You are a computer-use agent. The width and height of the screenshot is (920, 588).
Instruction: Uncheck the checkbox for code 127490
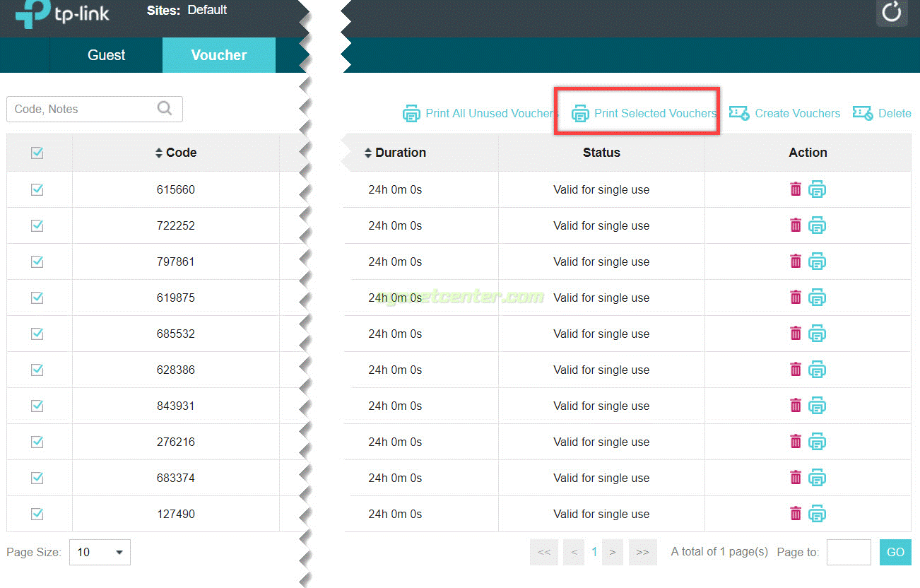pyautogui.click(x=37, y=514)
